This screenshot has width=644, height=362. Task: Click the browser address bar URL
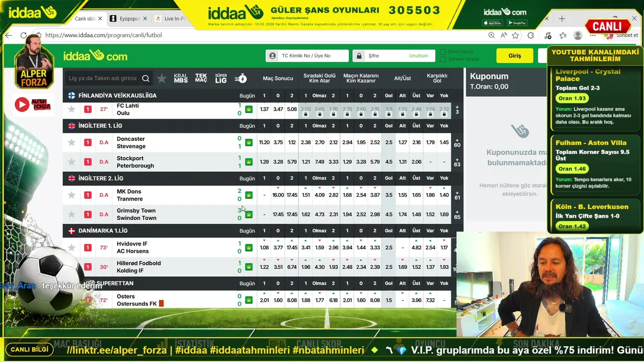coord(103,35)
